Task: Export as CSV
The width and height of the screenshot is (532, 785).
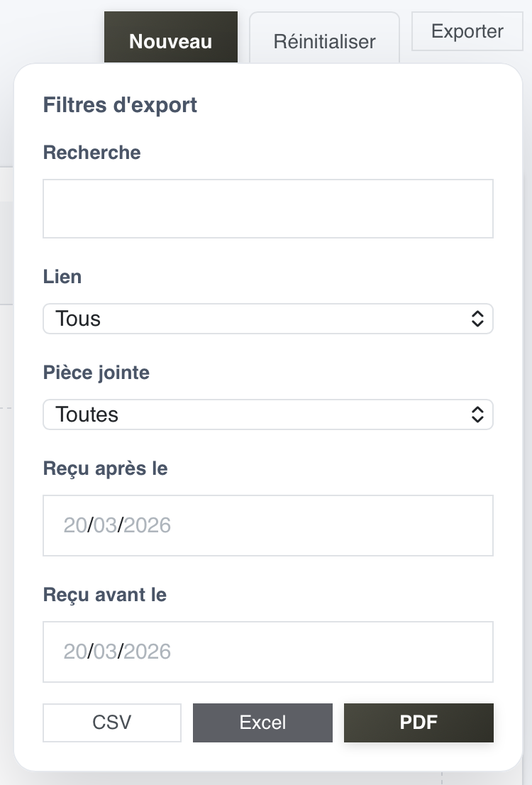Action: tap(112, 723)
